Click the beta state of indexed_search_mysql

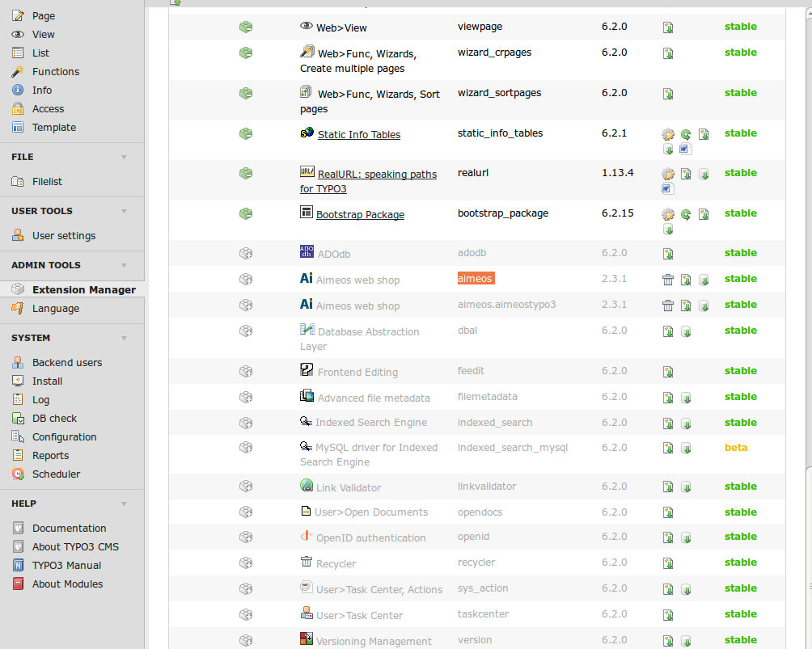coord(736,448)
